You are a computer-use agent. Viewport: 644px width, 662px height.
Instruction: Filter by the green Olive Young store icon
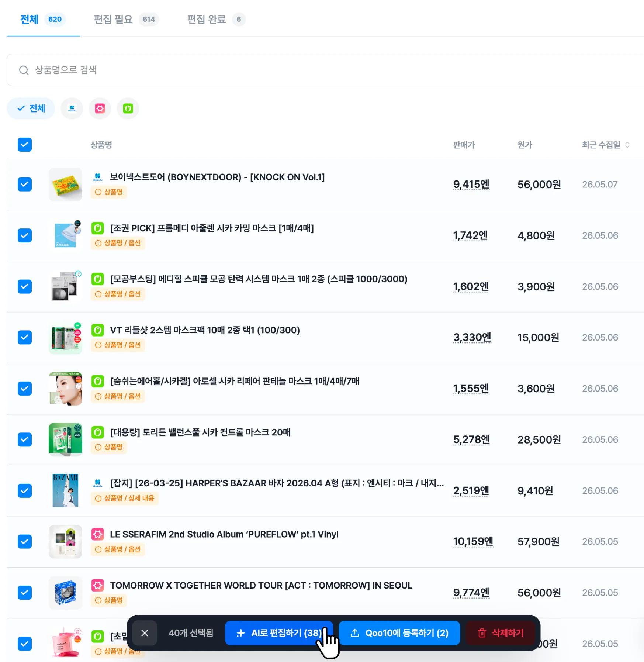pyautogui.click(x=128, y=108)
